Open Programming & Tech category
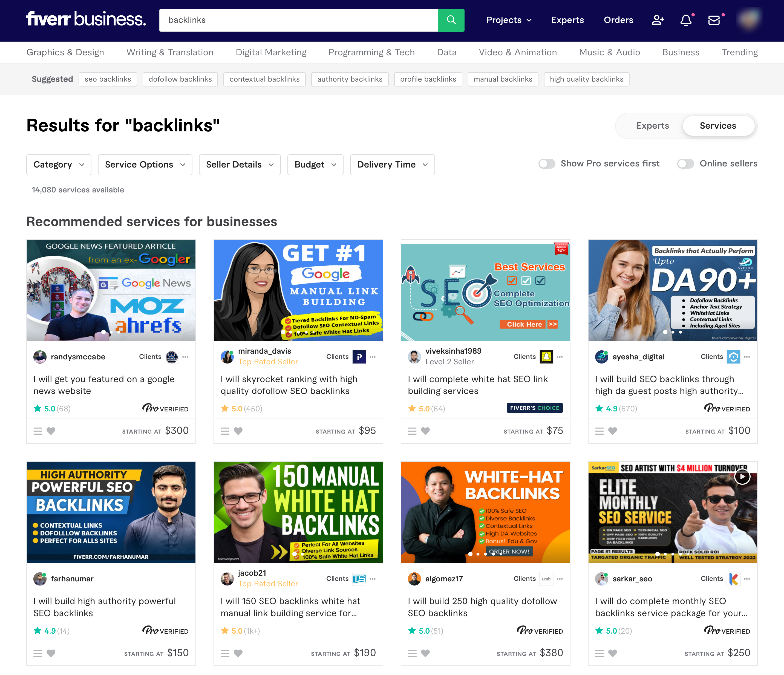Viewport: 784px width, 675px height. [371, 52]
